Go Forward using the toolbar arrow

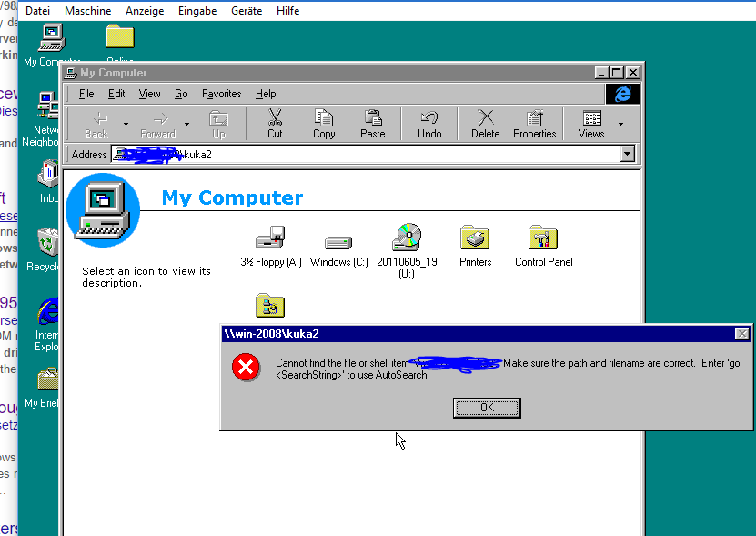(157, 124)
